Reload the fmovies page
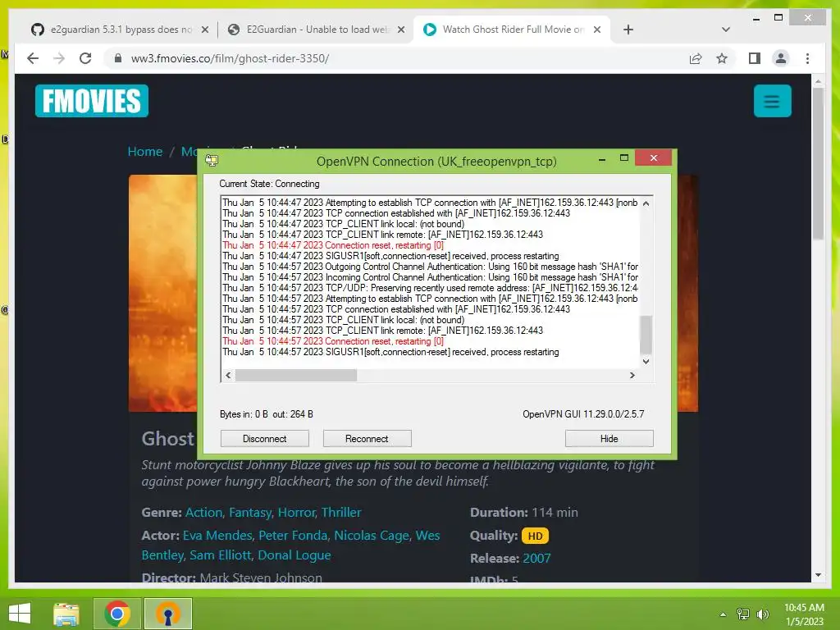The image size is (840, 630). (x=85, y=58)
